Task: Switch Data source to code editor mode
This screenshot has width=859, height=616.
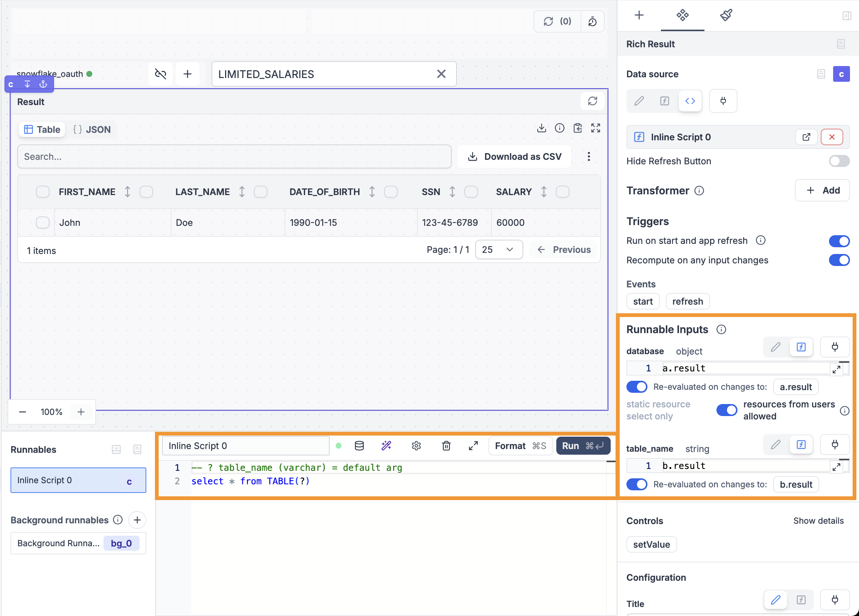Action: (690, 101)
